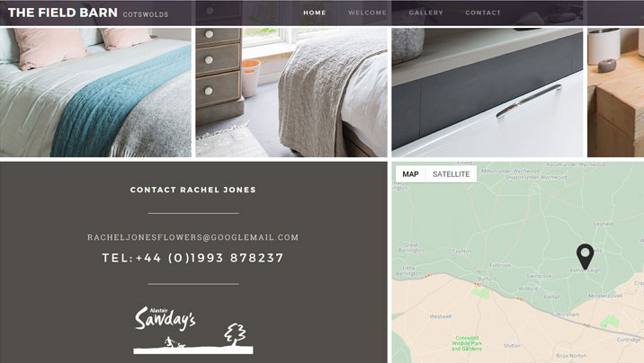The width and height of the screenshot is (644, 363).
Task: Open the drawer handle close-up photo
Action: click(487, 93)
